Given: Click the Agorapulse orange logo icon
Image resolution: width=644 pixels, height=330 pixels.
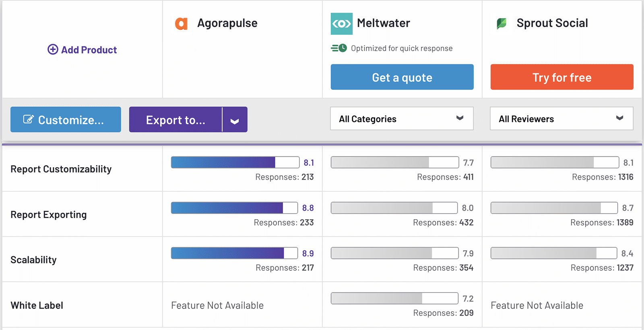Looking at the screenshot, I should tap(181, 24).
